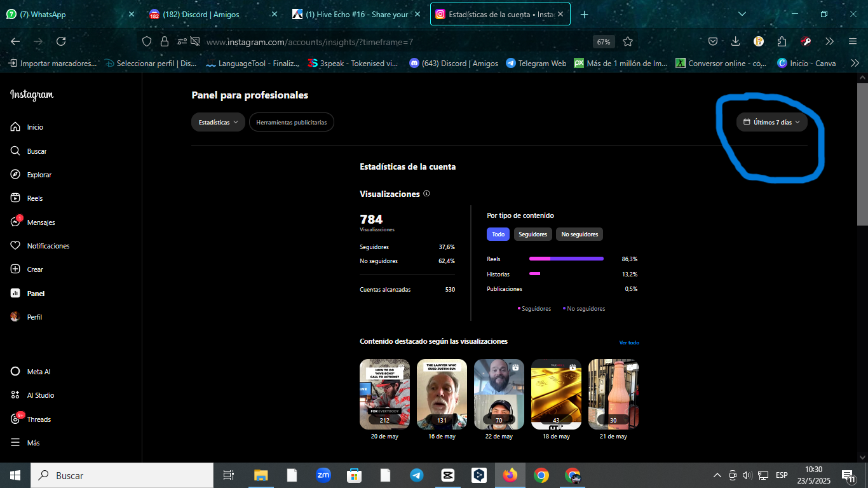Click the Visualizaciones info icon
This screenshot has width=868, height=488.
point(426,194)
